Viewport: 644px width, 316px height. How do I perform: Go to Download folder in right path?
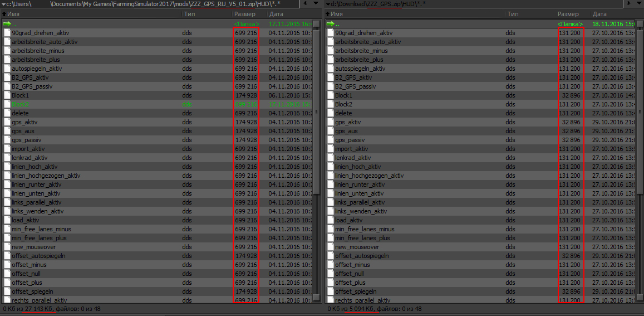click(351, 4)
